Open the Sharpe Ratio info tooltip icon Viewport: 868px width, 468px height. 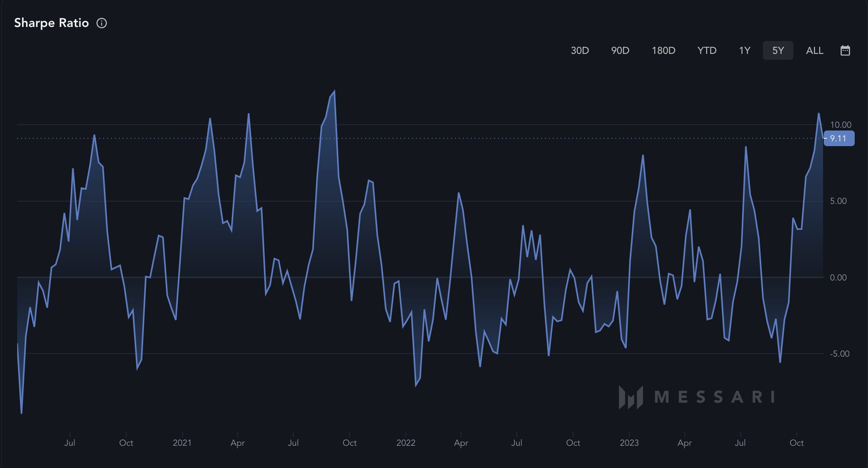[102, 23]
